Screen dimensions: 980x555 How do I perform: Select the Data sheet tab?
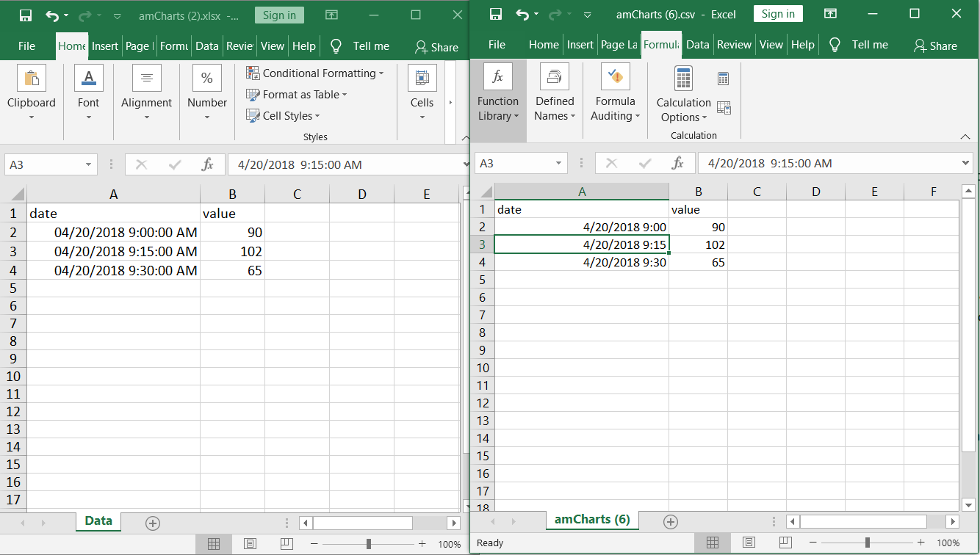tap(98, 522)
